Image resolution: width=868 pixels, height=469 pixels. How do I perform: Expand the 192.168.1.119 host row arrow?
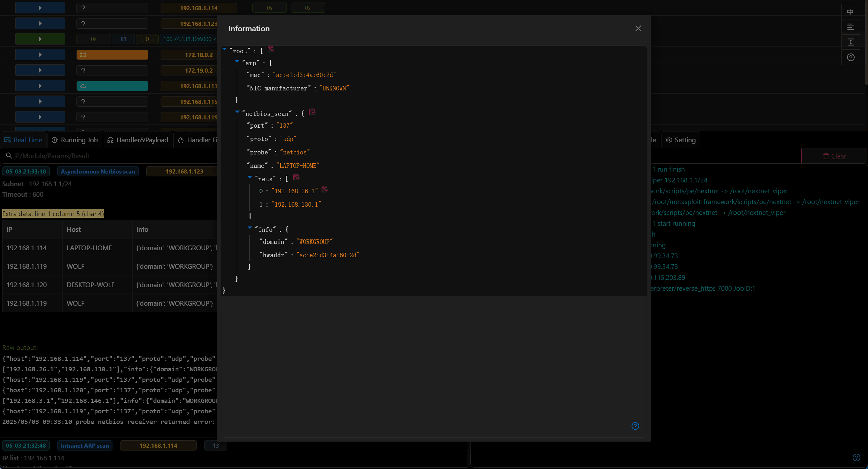coord(40,117)
